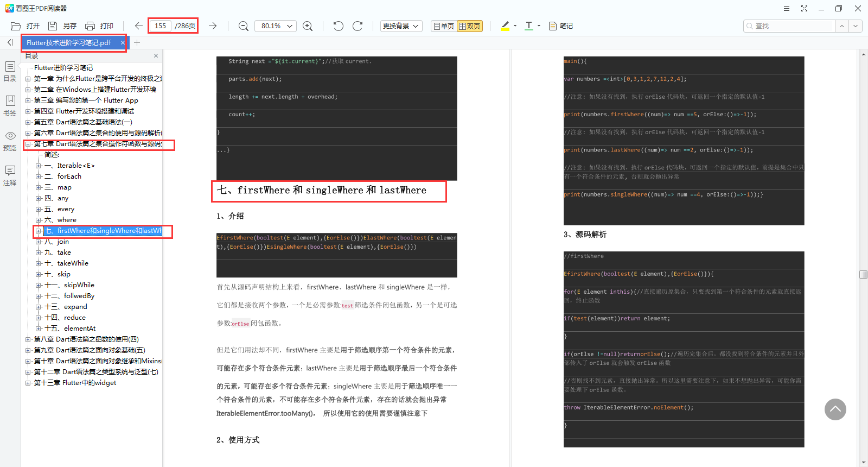The height and width of the screenshot is (467, 868).
Task: Jump to 五、every section
Action: click(59, 209)
